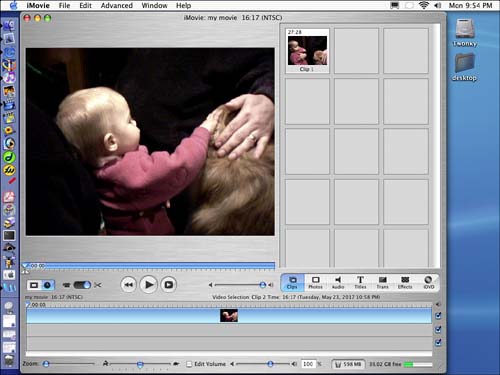Image resolution: width=500 pixels, height=375 pixels.
Task: Rewind to the beginning of movie
Action: click(128, 285)
